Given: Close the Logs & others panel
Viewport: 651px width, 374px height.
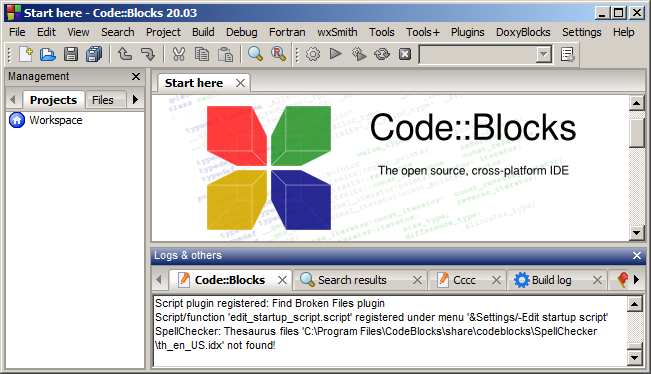Looking at the screenshot, I should pyautogui.click(x=637, y=255).
